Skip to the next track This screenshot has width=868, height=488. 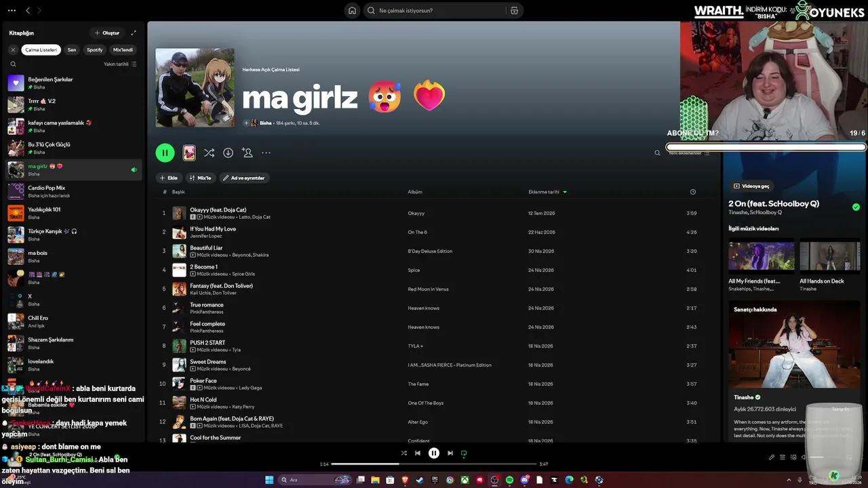[450, 453]
